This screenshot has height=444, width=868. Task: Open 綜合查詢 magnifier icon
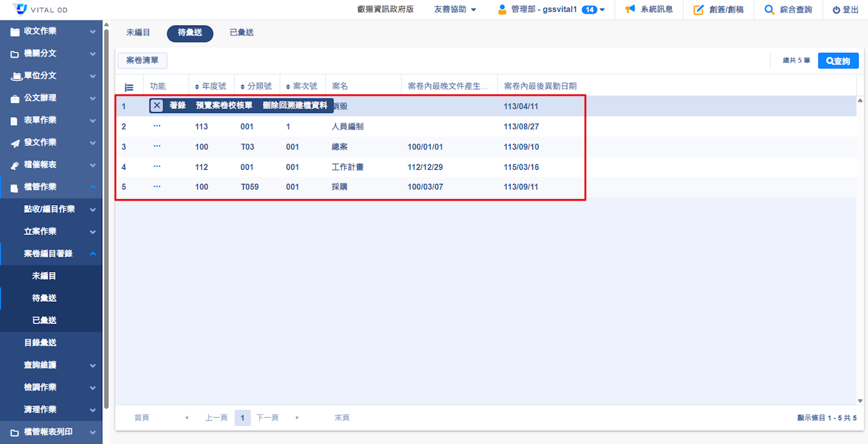[769, 9]
